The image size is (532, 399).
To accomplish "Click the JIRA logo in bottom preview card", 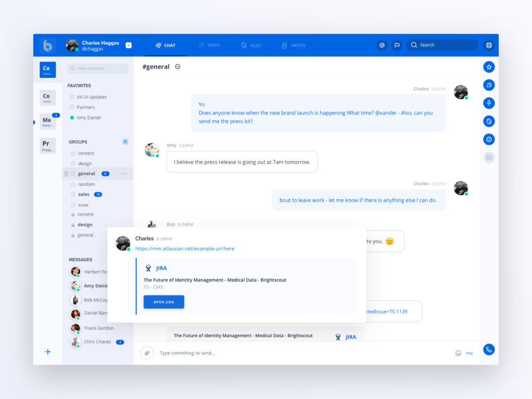I will tap(345, 337).
